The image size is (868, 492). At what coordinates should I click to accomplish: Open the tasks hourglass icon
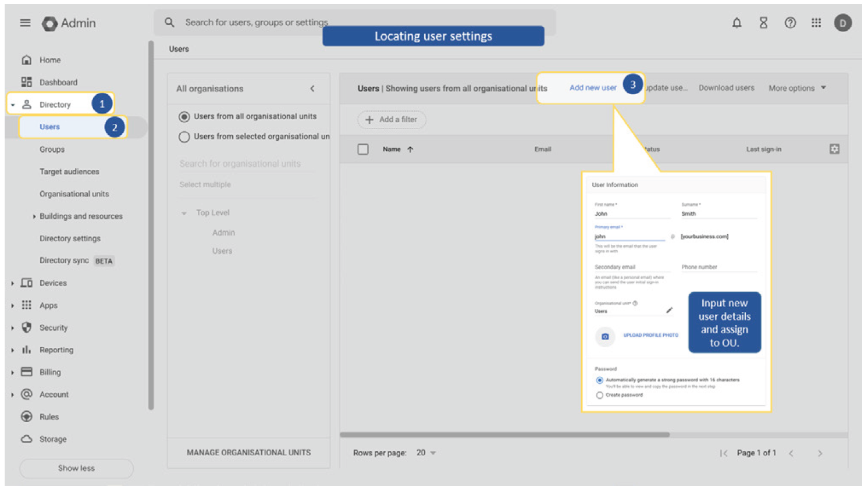[763, 23]
